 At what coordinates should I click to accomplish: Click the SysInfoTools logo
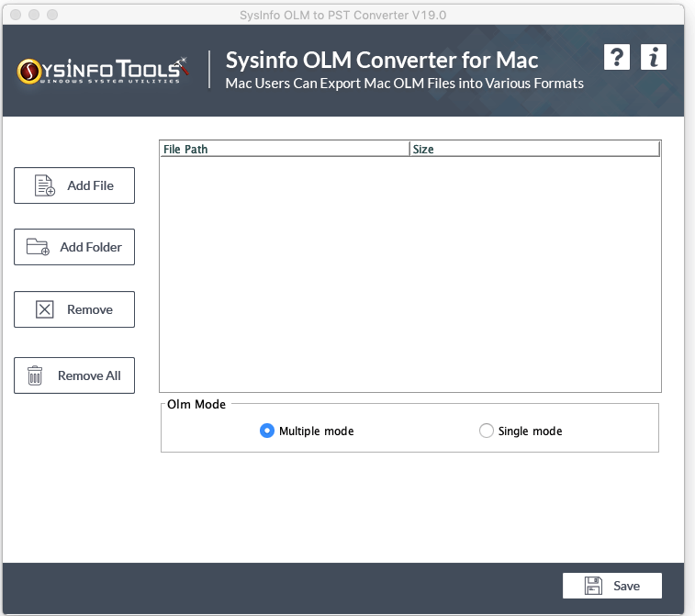[x=103, y=71]
